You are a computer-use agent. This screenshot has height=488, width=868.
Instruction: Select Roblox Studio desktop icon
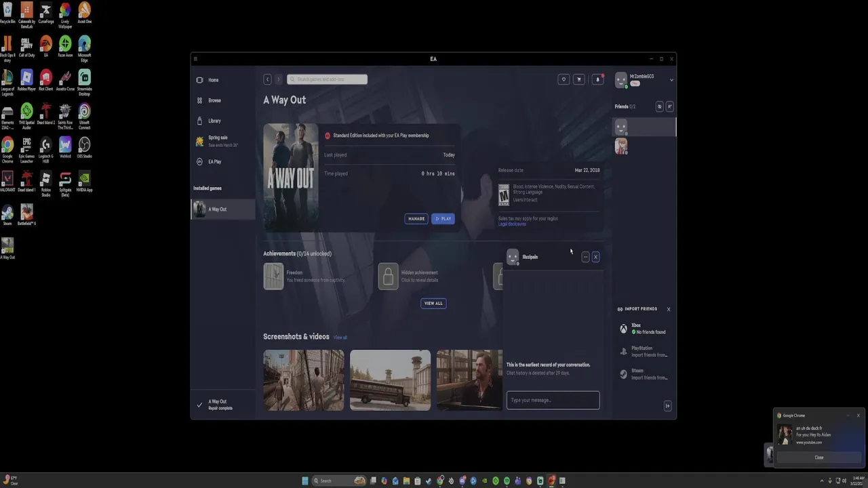click(45, 183)
